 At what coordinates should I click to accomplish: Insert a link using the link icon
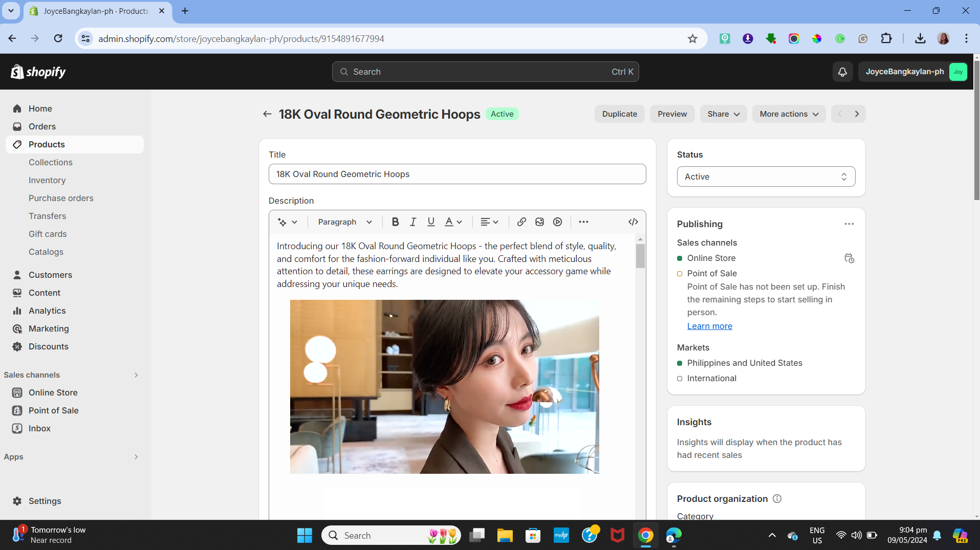[521, 222]
